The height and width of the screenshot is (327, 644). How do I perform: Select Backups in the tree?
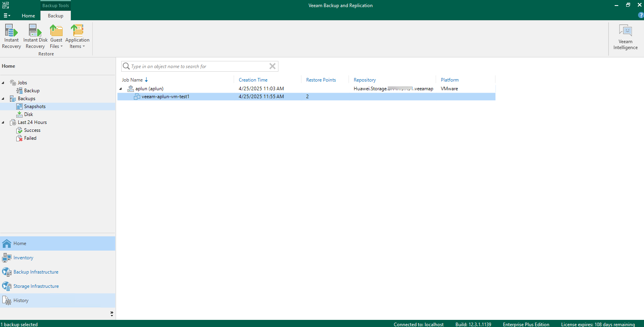coord(27,99)
